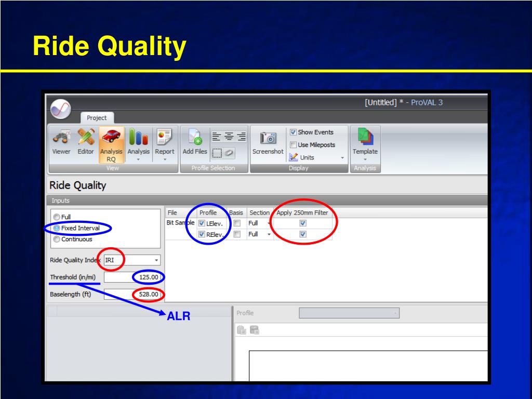Open the Section dropdown for the LElev. row
The height and width of the screenshot is (399, 532).
[269, 223]
